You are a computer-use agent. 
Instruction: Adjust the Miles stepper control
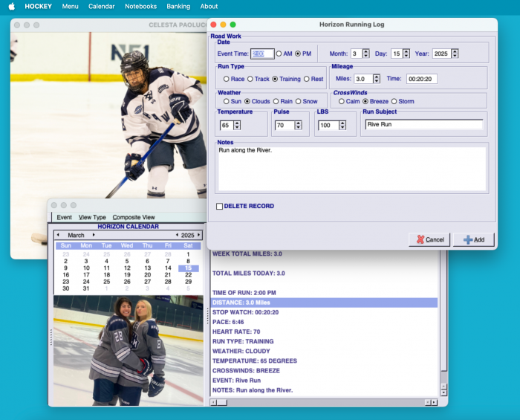[x=377, y=79]
